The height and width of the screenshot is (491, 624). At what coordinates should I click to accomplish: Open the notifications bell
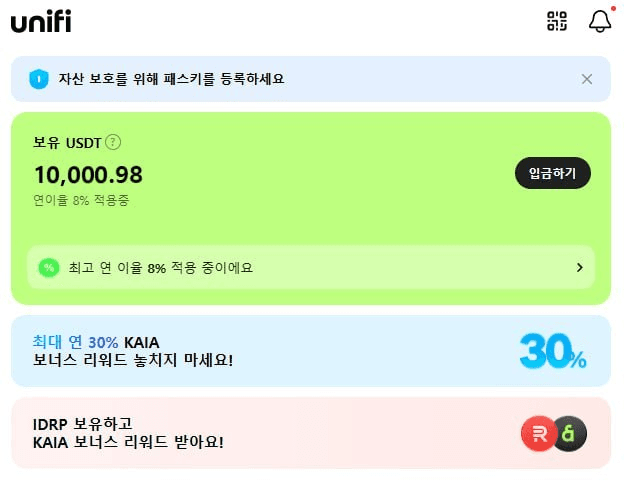click(600, 21)
